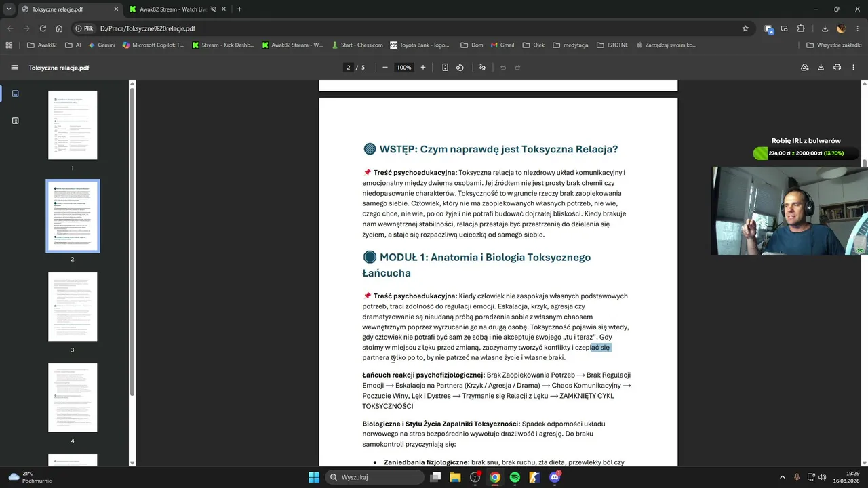Open the Wszystkie zakładki folder
Image resolution: width=868 pixels, height=488 pixels.
point(834,45)
